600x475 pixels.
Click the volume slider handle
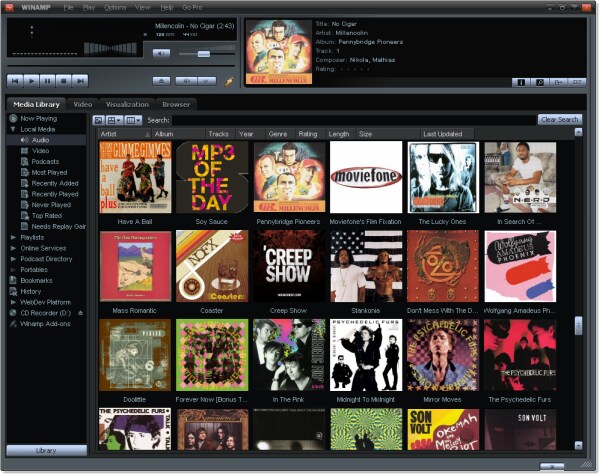tap(204, 54)
